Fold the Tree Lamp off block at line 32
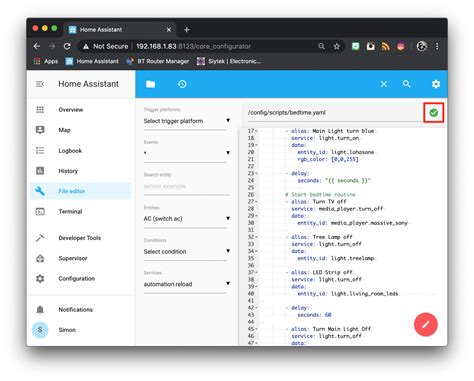Screen dimensions: 474x381 coord(256,237)
